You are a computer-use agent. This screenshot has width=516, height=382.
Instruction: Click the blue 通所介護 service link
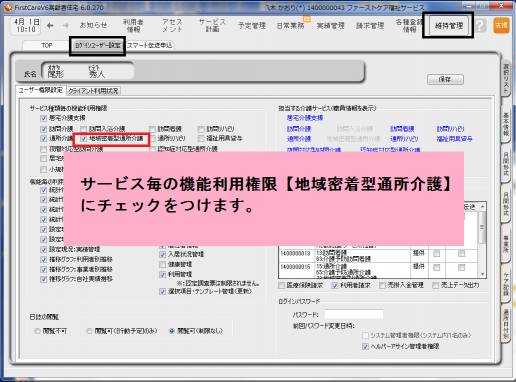point(299,139)
